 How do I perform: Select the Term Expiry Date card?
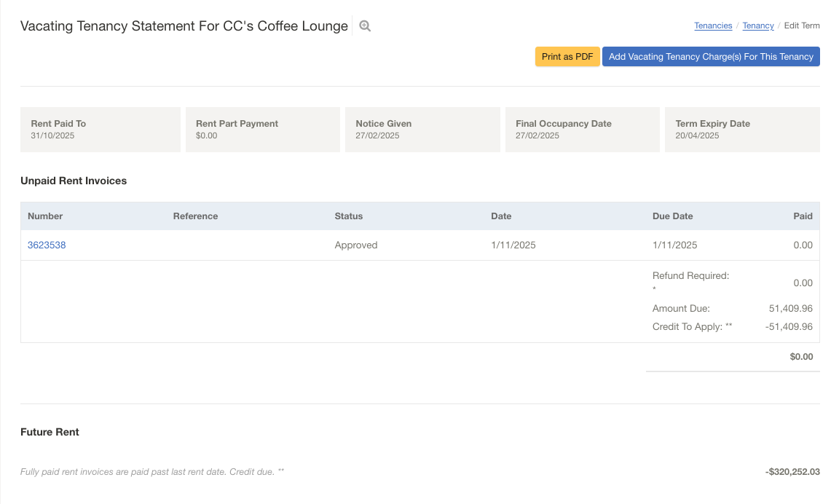click(x=741, y=130)
